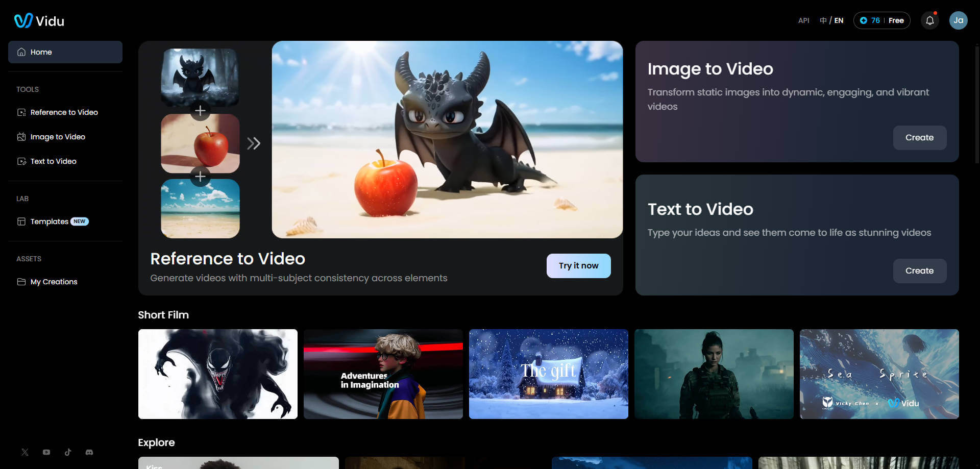Viewport: 980px width, 469px height.
Task: Click the Vidu logo
Action: pos(39,21)
